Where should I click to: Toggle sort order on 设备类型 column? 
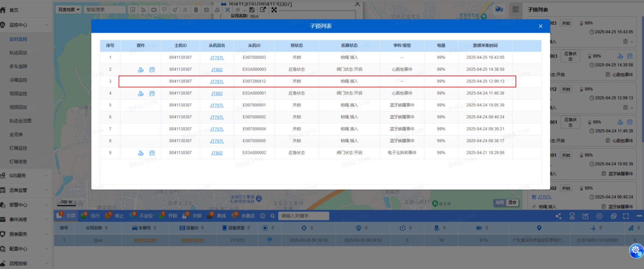click(249, 228)
